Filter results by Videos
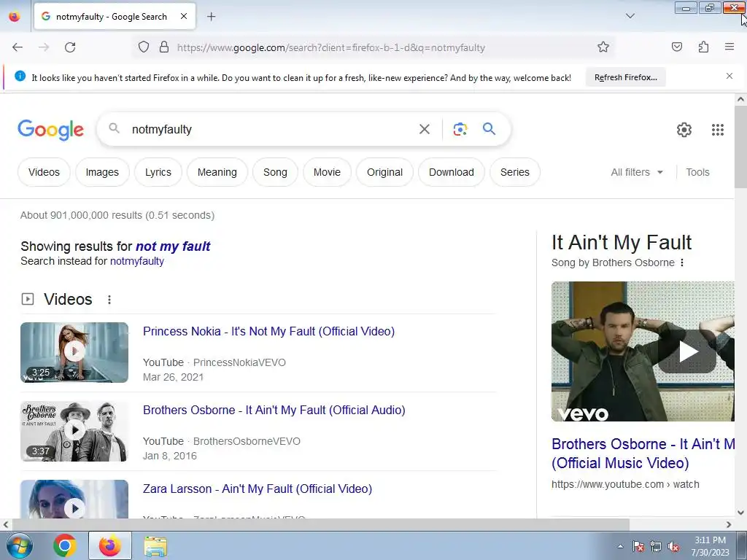The width and height of the screenshot is (747, 560). click(44, 172)
